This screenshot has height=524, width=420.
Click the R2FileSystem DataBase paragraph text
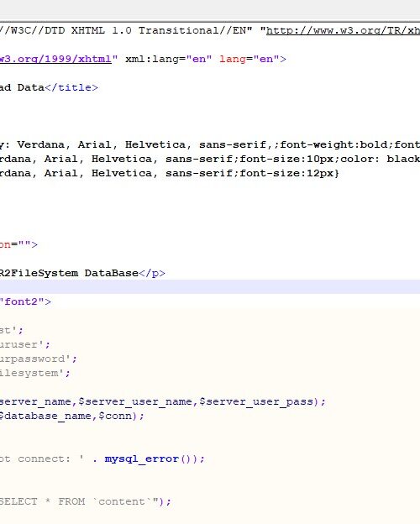[69, 273]
